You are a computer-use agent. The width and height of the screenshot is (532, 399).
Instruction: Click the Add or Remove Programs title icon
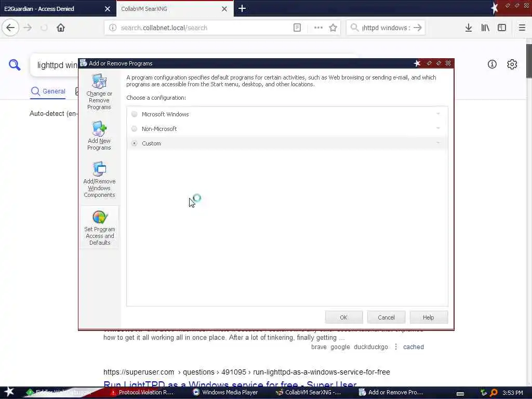pyautogui.click(x=84, y=63)
